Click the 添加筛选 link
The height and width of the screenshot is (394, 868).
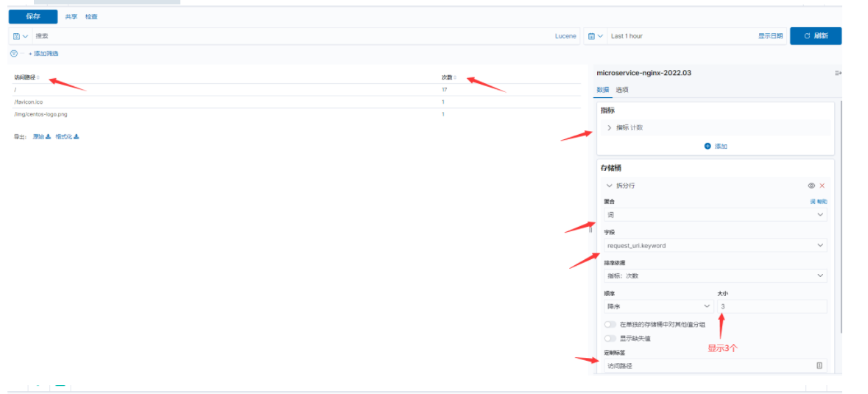click(43, 54)
